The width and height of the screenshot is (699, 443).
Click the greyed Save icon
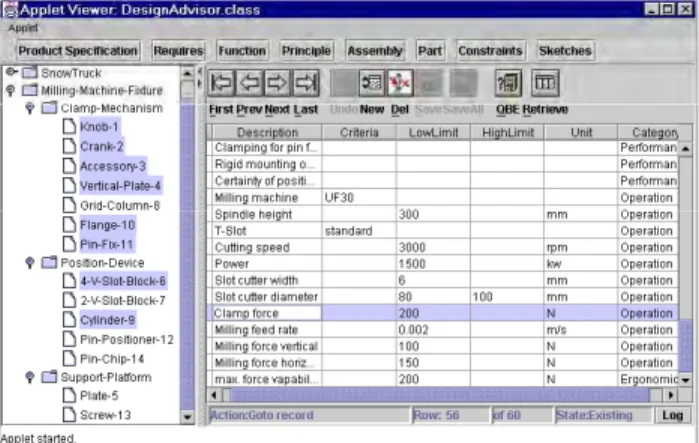pyautogui.click(x=428, y=83)
